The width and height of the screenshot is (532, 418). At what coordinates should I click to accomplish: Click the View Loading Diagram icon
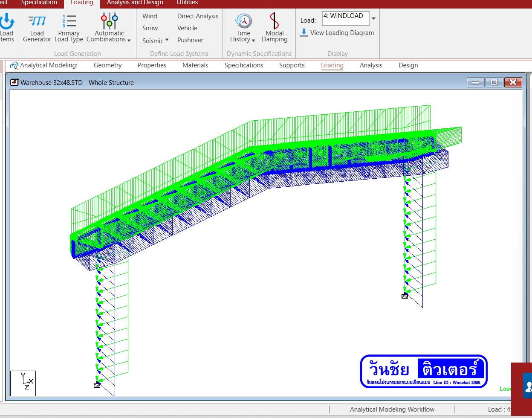click(304, 33)
